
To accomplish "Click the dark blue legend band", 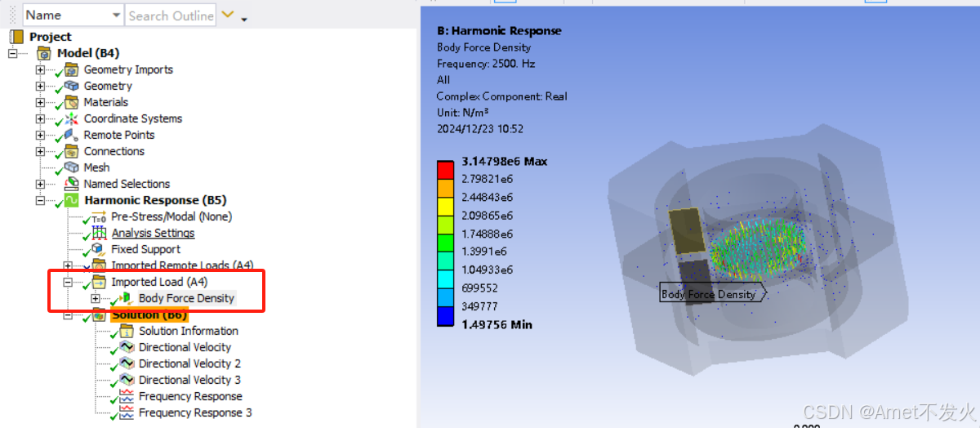I will click(445, 316).
